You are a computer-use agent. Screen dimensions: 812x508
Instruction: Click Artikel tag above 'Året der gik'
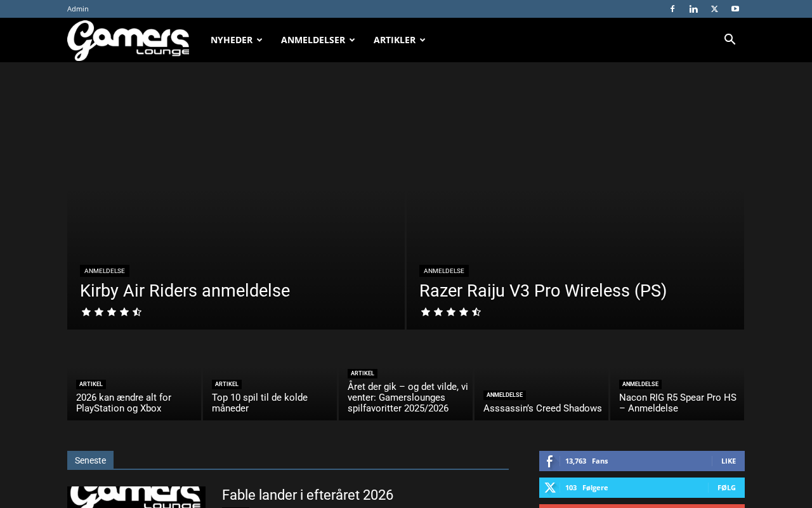(362, 373)
